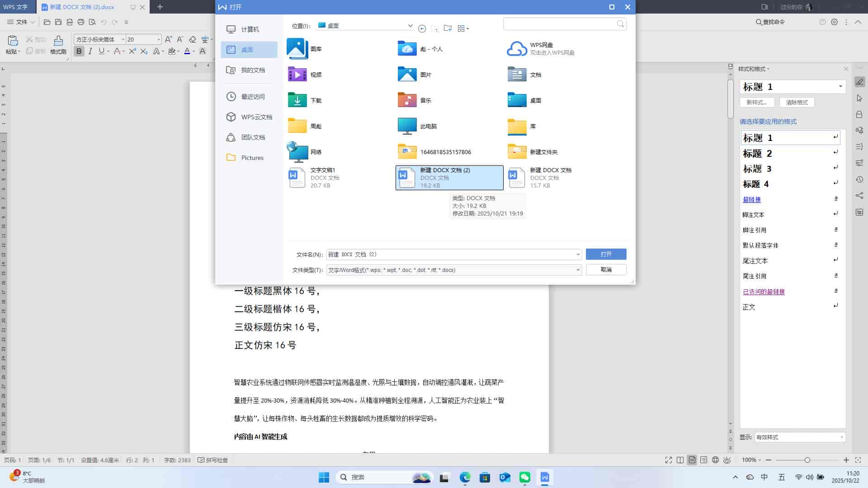868x488 pixels.
Task: Expand the 文件名 filename dropdown arrow
Action: 578,254
